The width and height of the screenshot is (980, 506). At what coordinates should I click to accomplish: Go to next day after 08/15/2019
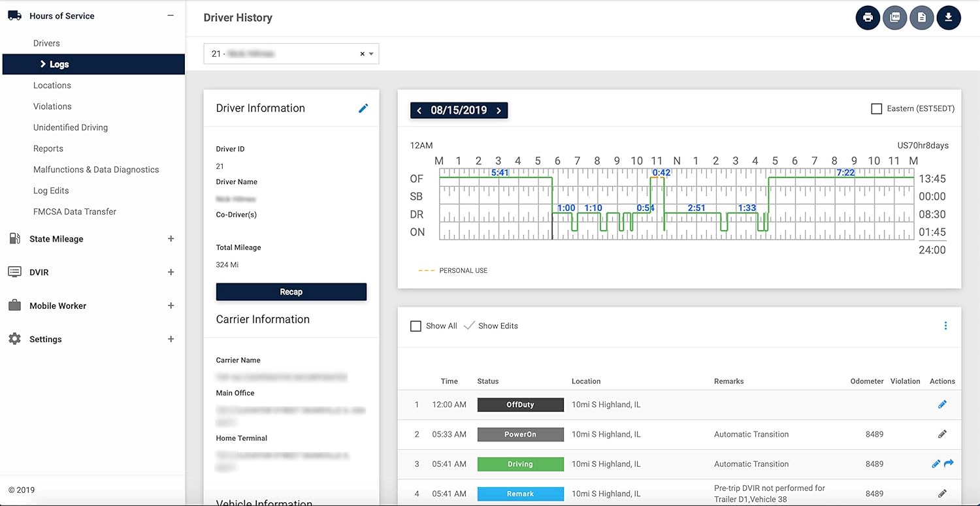(498, 110)
